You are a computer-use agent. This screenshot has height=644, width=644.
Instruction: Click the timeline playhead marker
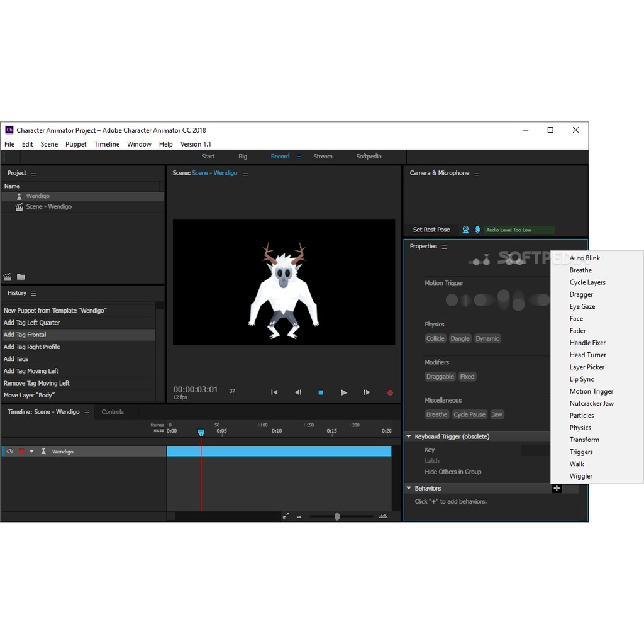201,433
